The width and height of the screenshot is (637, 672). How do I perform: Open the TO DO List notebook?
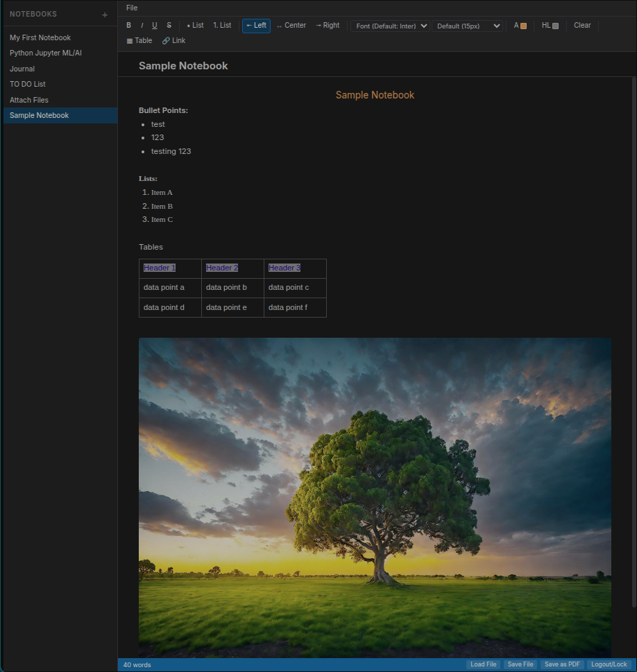[x=60, y=84]
